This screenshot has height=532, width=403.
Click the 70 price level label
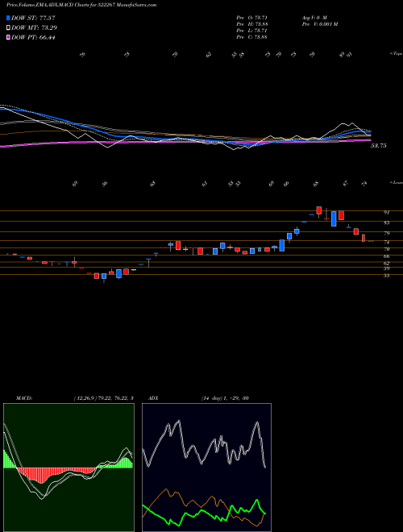pos(386,249)
